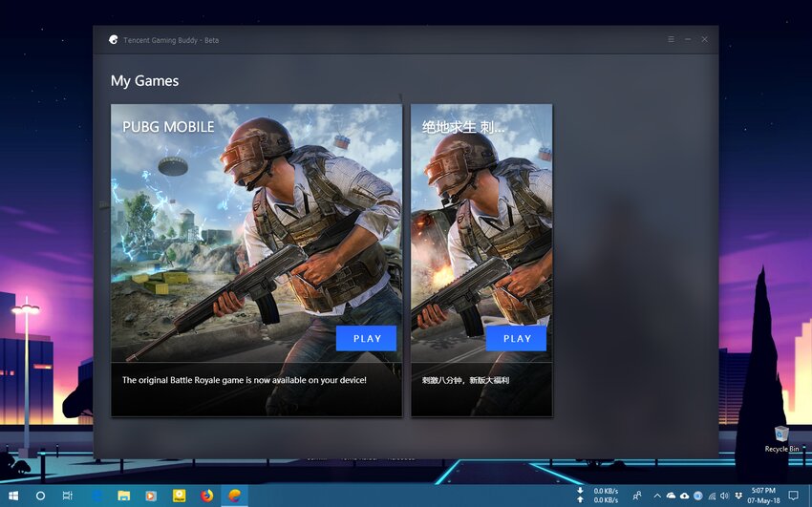Click the cloud upload tray icon

coord(684,496)
